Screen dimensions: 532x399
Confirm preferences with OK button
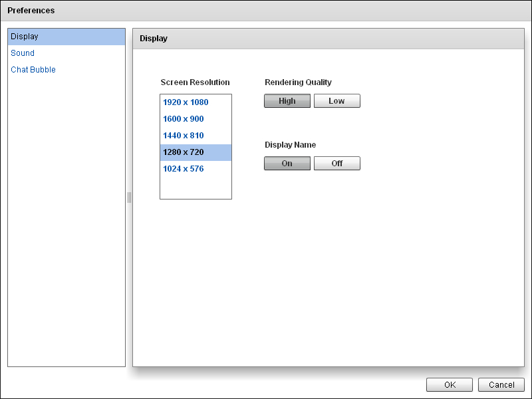coord(450,385)
